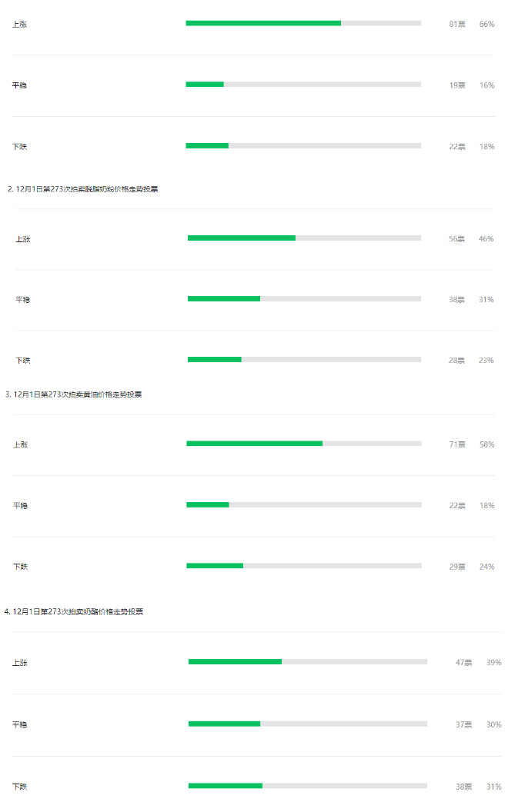Viewport: 508px width, 812px height.
Task: Click the 46% percentage label
Action: click(486, 239)
